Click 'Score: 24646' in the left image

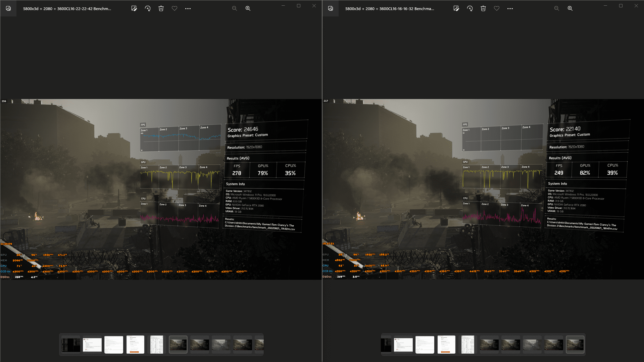(243, 130)
